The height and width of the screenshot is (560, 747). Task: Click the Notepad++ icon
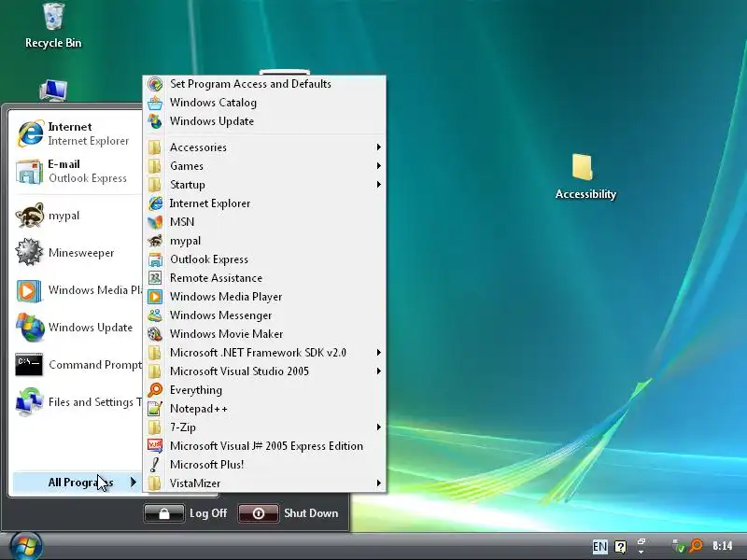click(155, 409)
